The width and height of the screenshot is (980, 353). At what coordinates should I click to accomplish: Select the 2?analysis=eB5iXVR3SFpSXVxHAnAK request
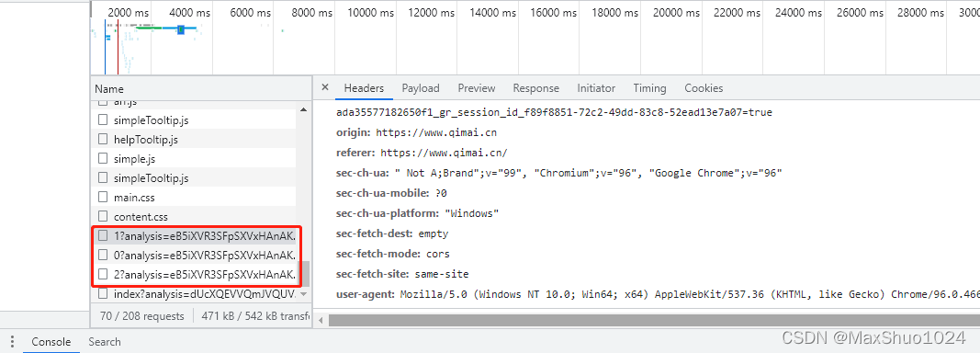tap(195, 275)
